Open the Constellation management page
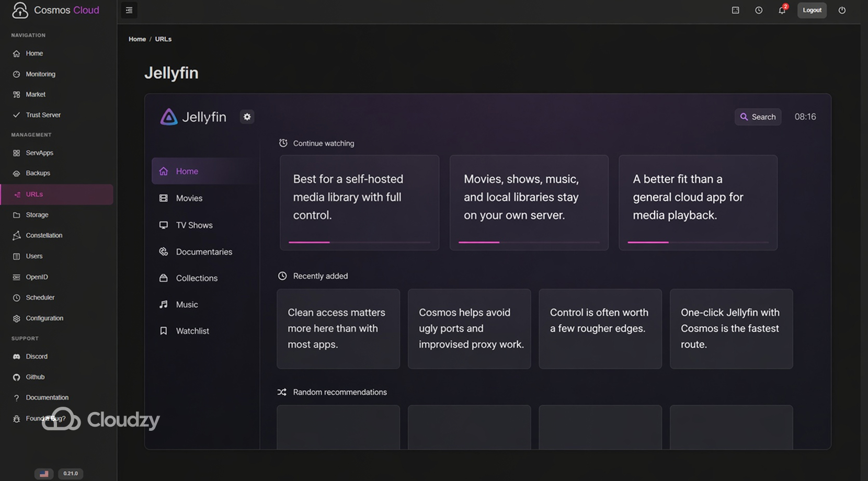Screen dimensions: 868x481 pyautogui.click(x=44, y=235)
